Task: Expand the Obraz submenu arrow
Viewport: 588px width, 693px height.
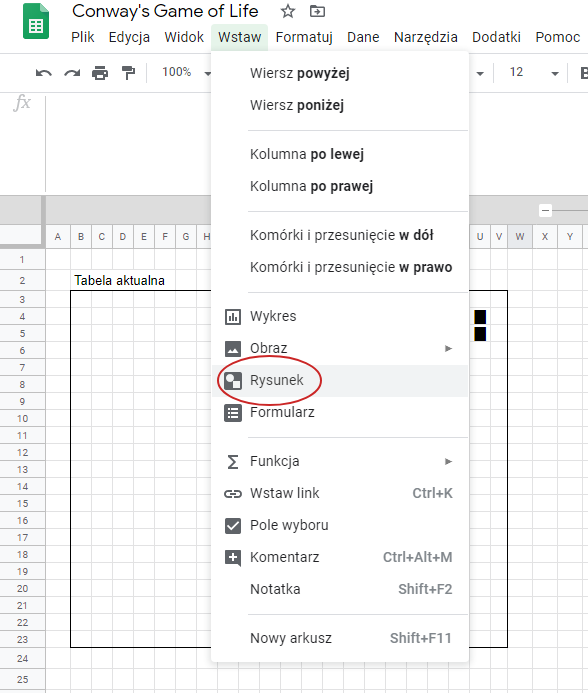Action: pyautogui.click(x=448, y=349)
